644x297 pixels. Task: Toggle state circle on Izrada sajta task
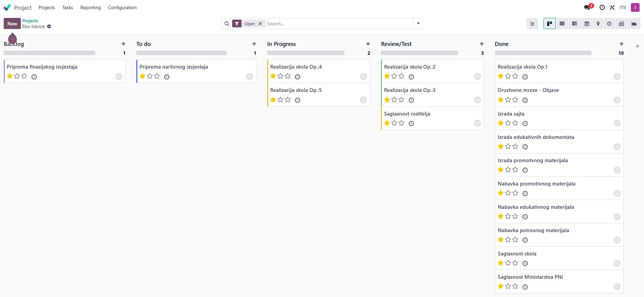(x=617, y=123)
